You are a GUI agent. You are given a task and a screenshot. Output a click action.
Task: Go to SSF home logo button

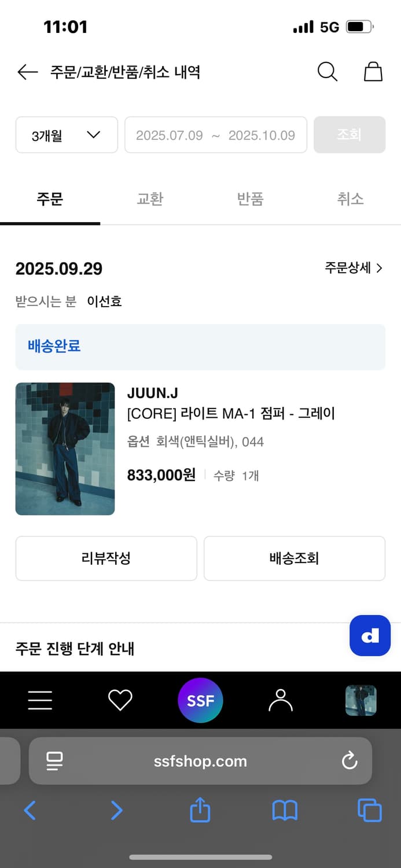200,700
